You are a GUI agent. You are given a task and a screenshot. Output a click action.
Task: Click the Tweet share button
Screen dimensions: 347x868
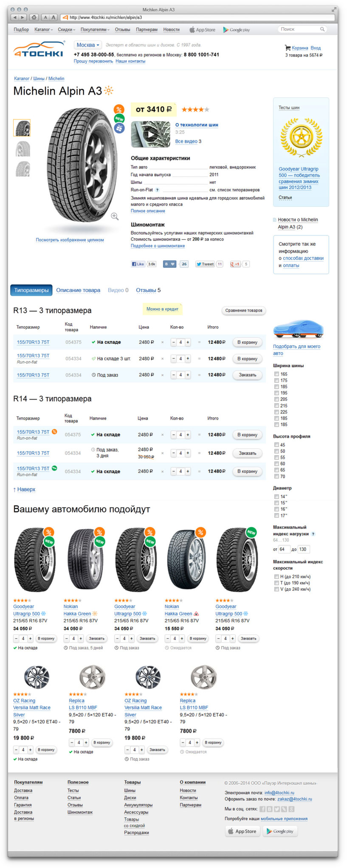pos(205,264)
